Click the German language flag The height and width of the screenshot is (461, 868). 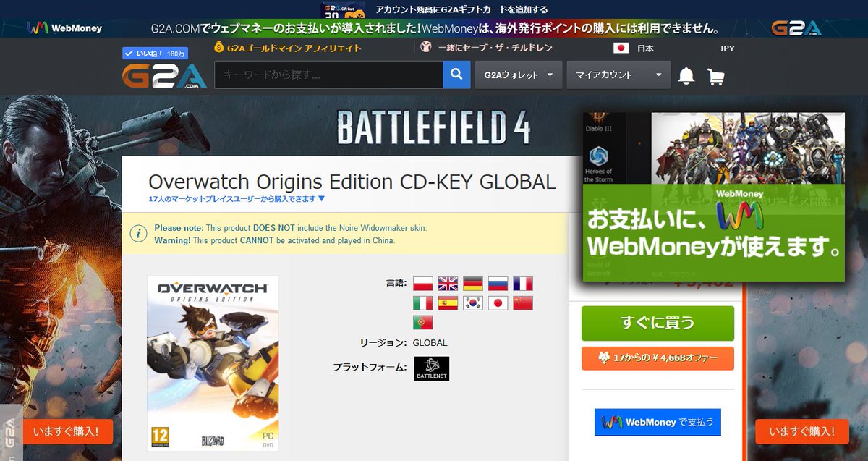tap(473, 283)
